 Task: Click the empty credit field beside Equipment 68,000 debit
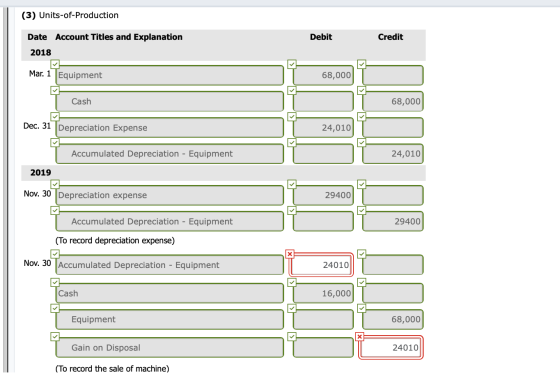click(393, 75)
